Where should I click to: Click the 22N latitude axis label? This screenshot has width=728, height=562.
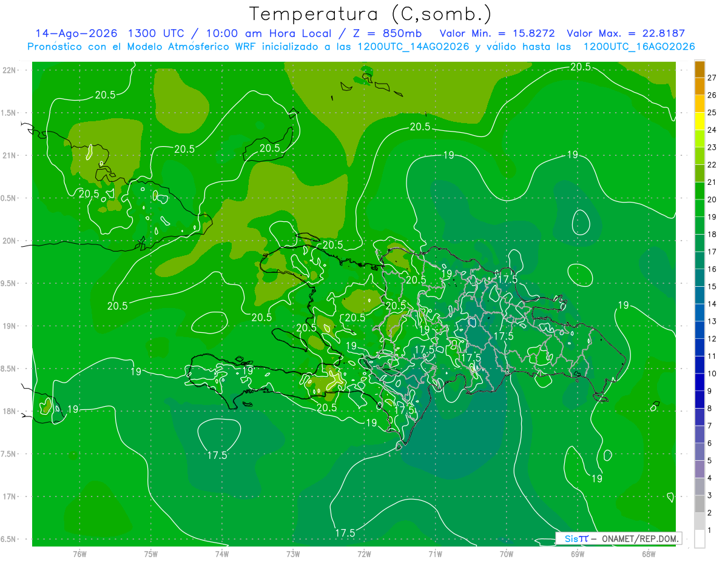[8, 70]
